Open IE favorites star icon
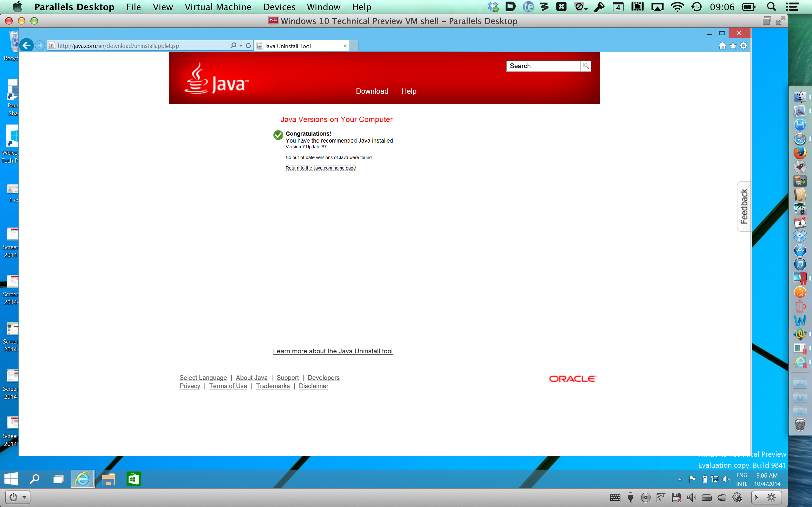The width and height of the screenshot is (812, 507). coord(733,46)
